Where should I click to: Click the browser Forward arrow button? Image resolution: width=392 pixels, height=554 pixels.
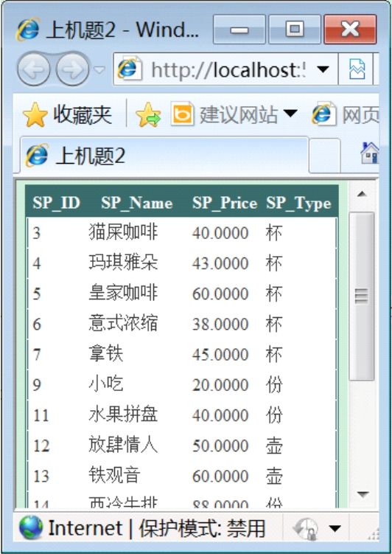point(73,69)
